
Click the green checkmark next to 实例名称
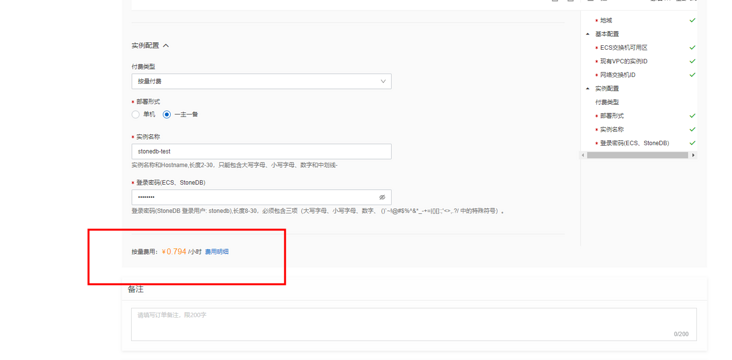(692, 129)
